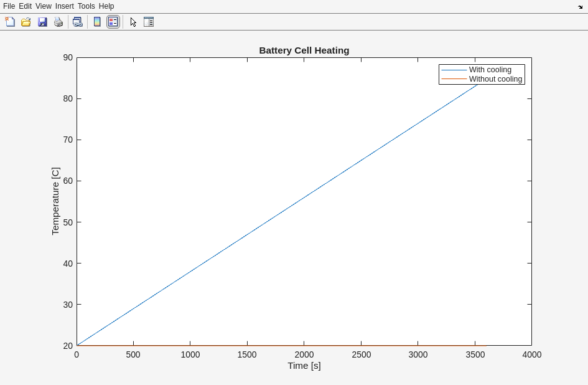Click the dock figure arrow at top right

[x=580, y=7]
